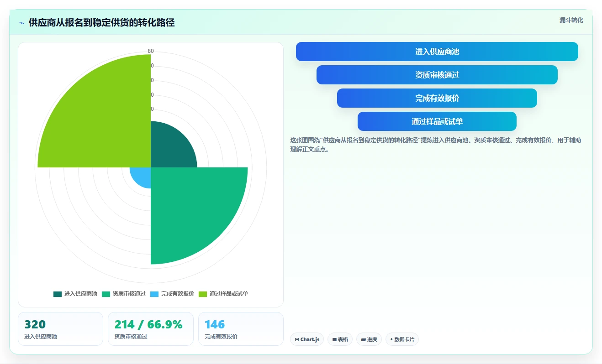The image size is (602, 364).
Task: Select the 数据卡片 tag chip
Action: pyautogui.click(x=402, y=339)
